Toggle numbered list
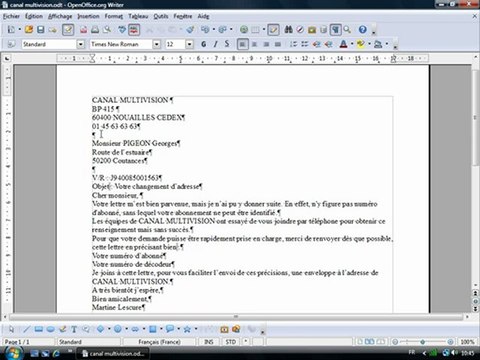This screenshot has width=480, height=360. (293, 44)
